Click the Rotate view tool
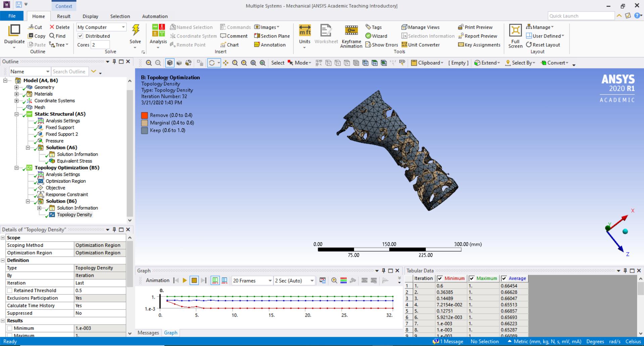The height and width of the screenshot is (346, 644). tap(212, 63)
